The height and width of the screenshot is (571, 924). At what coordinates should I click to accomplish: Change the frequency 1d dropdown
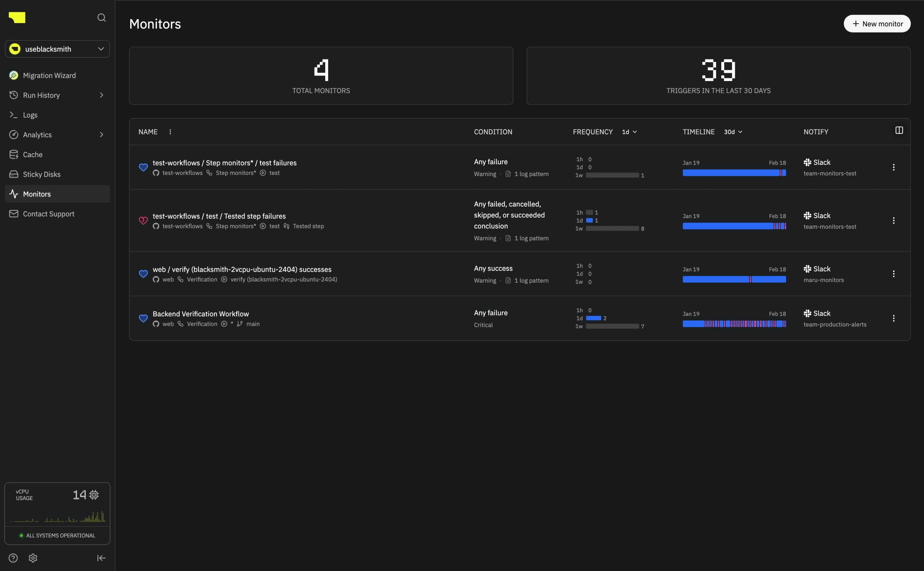(629, 131)
